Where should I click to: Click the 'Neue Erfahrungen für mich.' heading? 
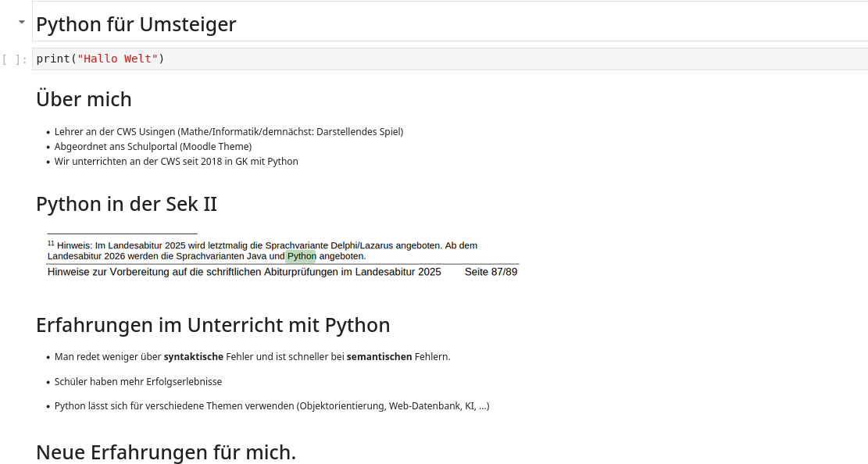(x=165, y=452)
